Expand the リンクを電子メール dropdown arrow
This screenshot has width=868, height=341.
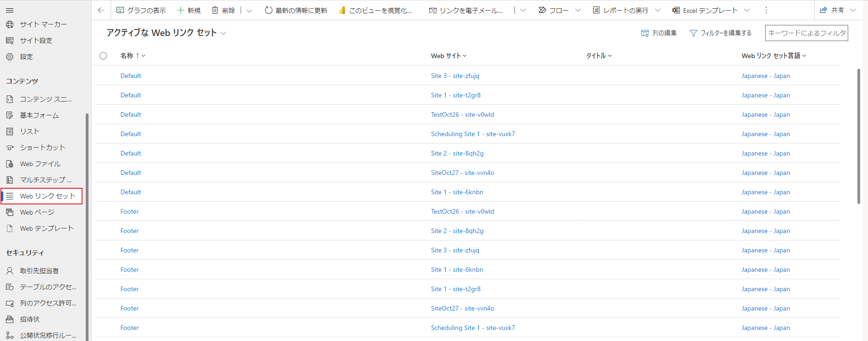523,10
